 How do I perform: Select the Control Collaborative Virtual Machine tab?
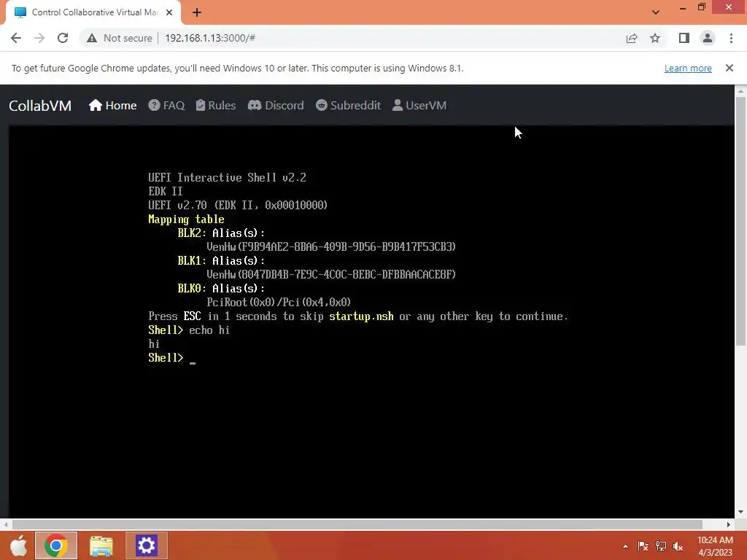point(93,12)
